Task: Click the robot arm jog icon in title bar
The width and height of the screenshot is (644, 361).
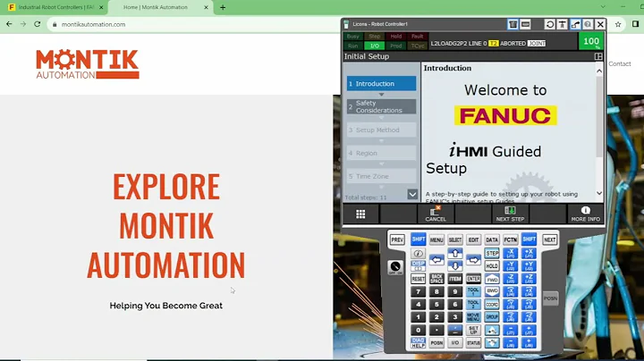Action: coord(575,25)
